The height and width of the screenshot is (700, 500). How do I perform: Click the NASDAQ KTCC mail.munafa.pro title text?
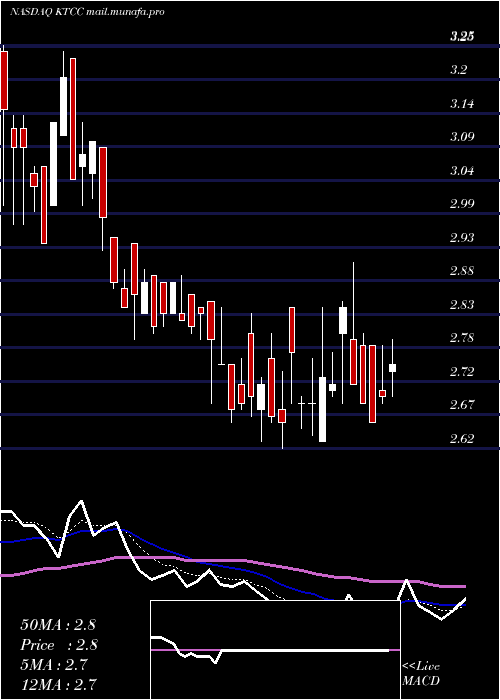tap(88, 12)
